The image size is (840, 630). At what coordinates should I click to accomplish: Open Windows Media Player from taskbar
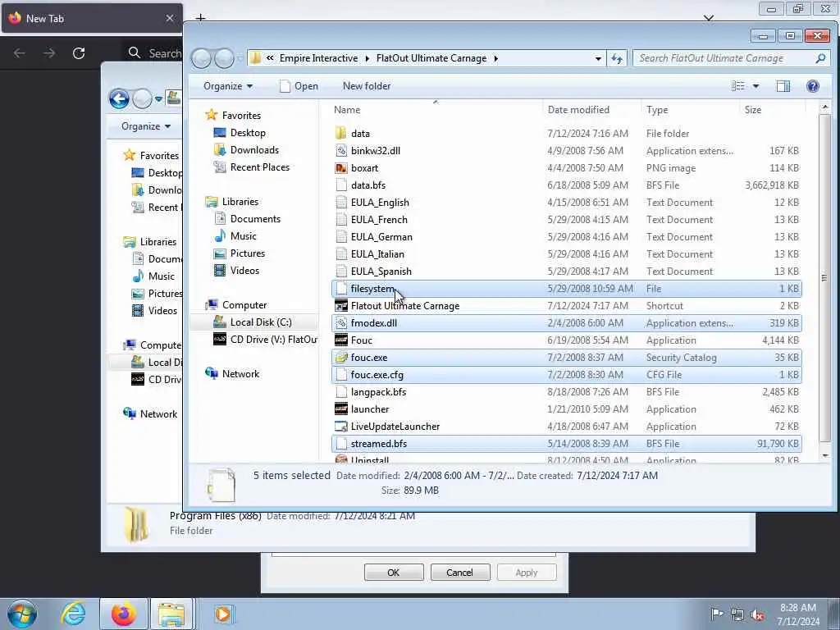(x=223, y=614)
